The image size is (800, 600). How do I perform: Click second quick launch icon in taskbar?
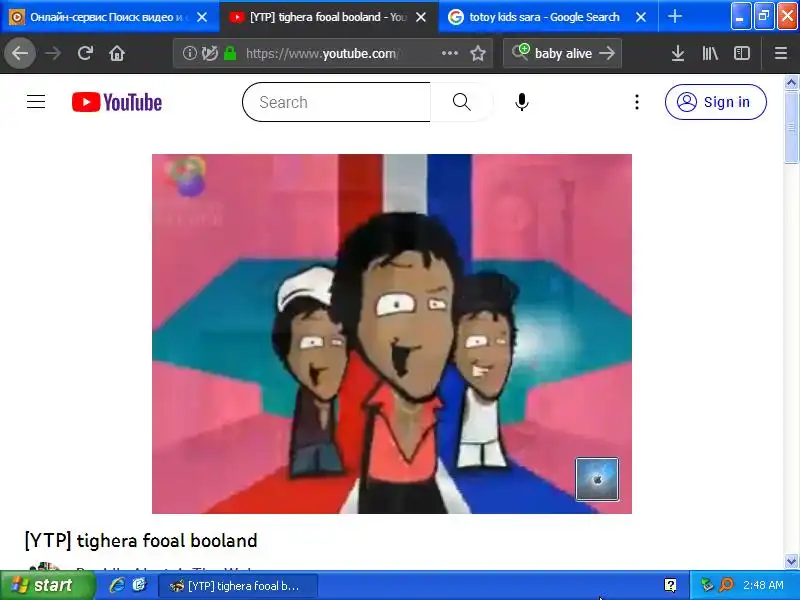(139, 585)
